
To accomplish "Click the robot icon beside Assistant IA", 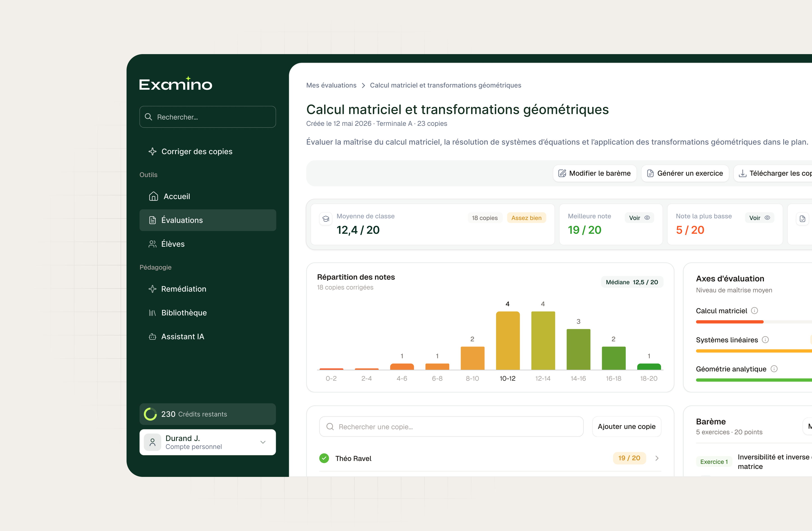I will tap(152, 337).
